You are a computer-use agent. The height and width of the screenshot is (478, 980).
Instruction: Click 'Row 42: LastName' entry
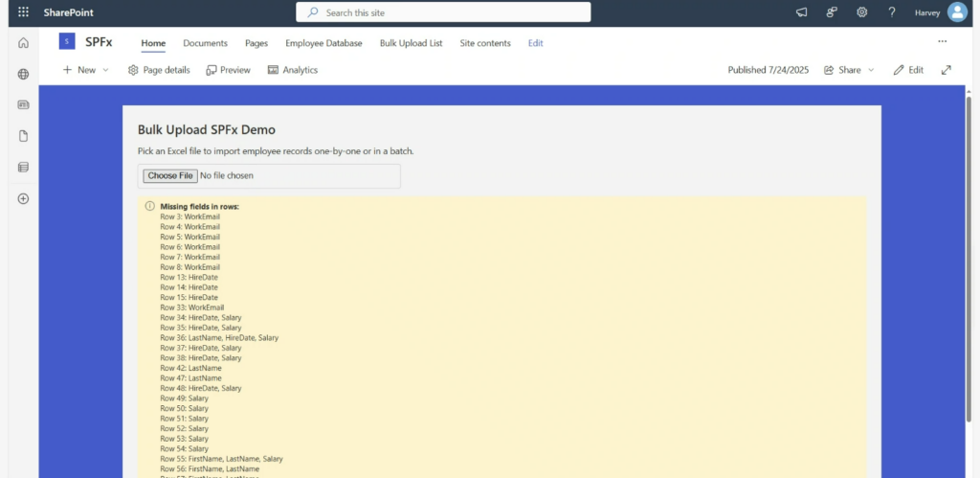[x=190, y=368]
